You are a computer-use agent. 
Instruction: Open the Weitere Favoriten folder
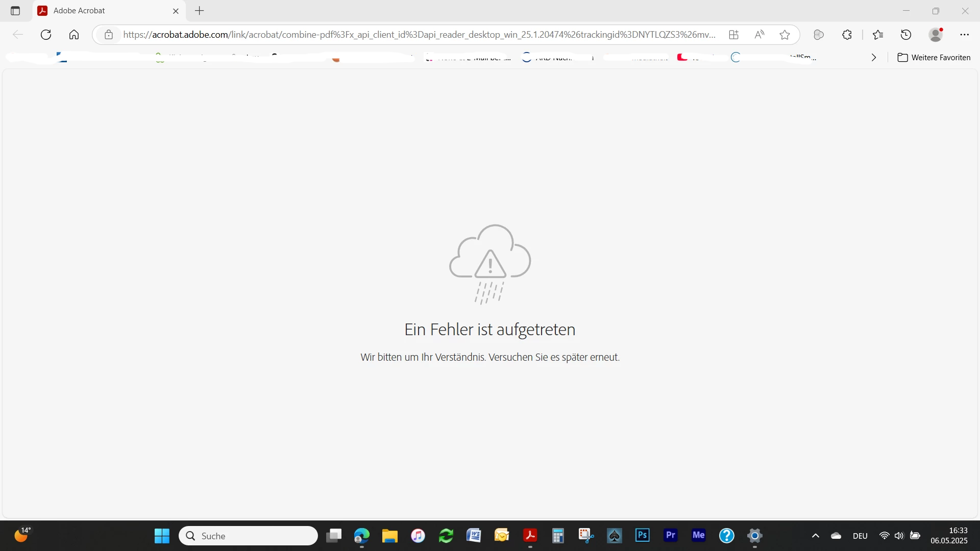coord(934,58)
